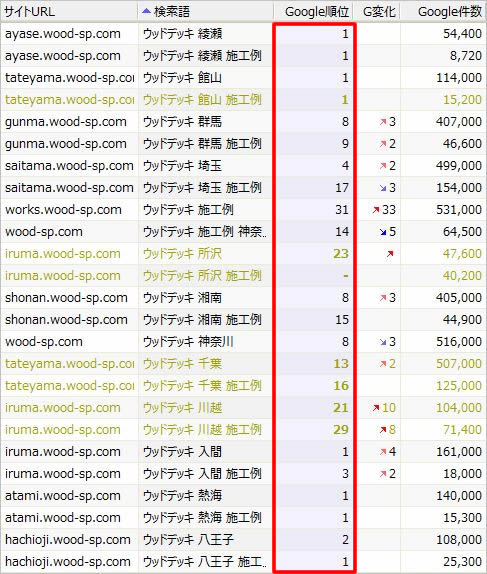Sort by the Google順位 column header
The image size is (487, 574).
click(313, 11)
